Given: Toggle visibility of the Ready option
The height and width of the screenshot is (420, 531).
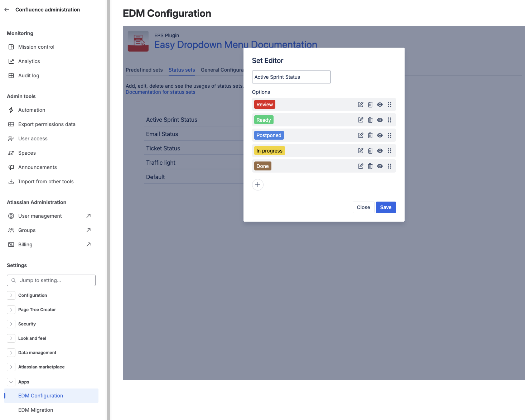Looking at the screenshot, I should click(x=380, y=120).
